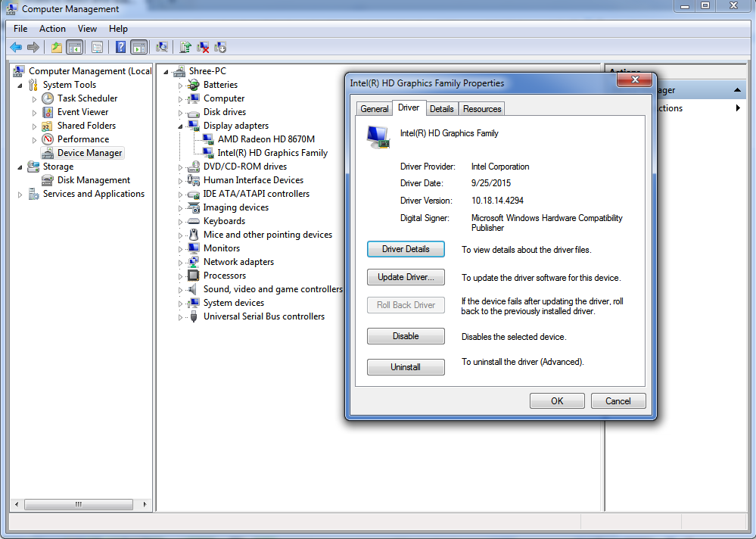Click the driver version 10.18.14.4294 text
Screen dimensions: 756x539
498,201
